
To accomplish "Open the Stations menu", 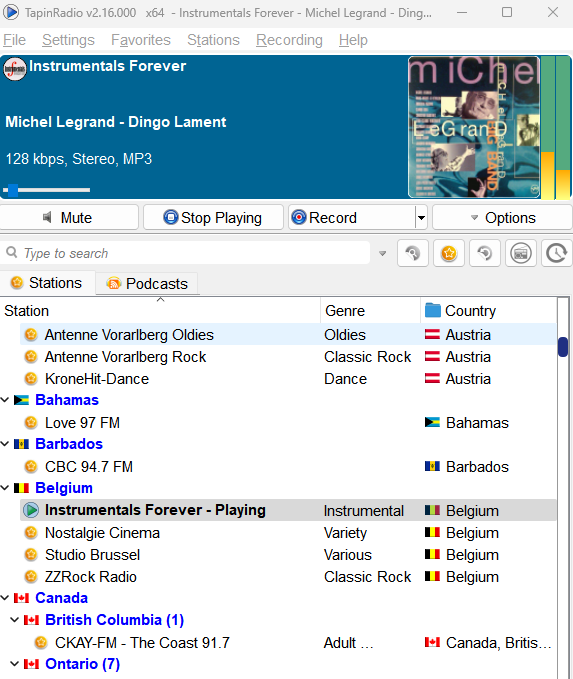I will click(213, 40).
